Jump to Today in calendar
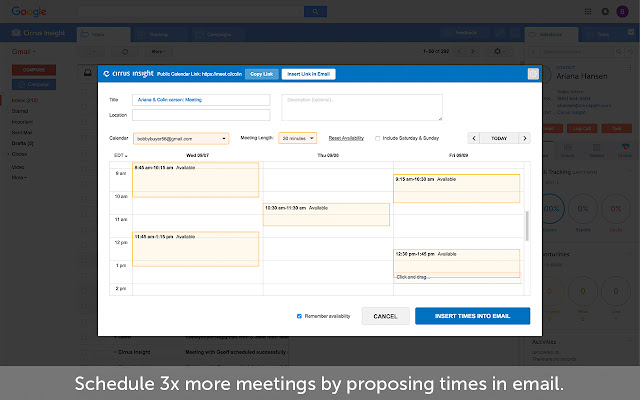640x400 pixels. point(499,138)
